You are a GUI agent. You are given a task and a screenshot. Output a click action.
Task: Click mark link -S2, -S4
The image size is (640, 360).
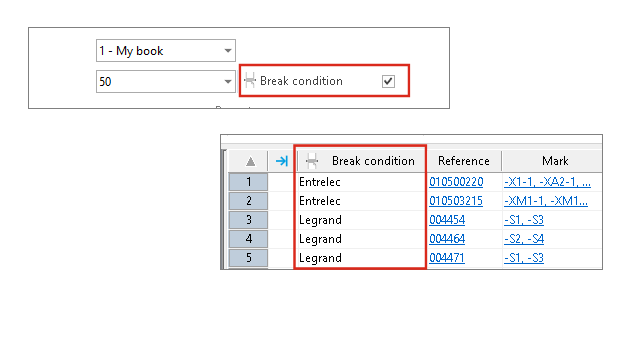coord(524,239)
